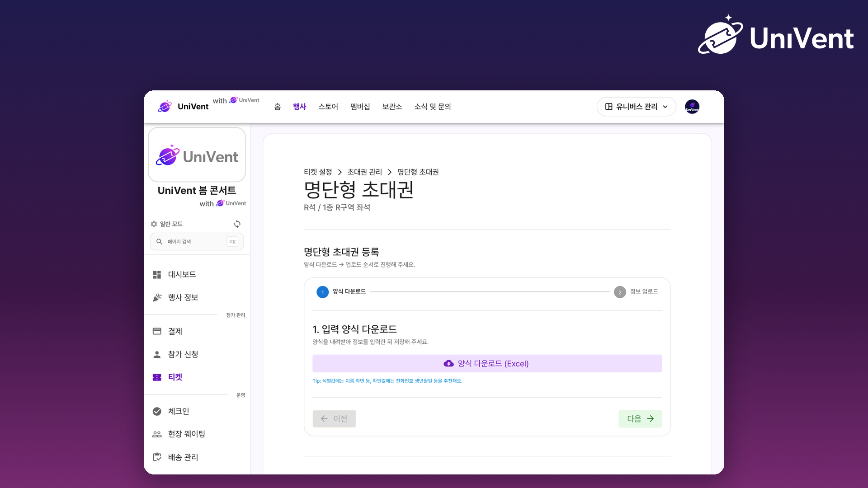Click the Tip text under download button
Image resolution: width=868 pixels, height=488 pixels.
[x=387, y=381]
